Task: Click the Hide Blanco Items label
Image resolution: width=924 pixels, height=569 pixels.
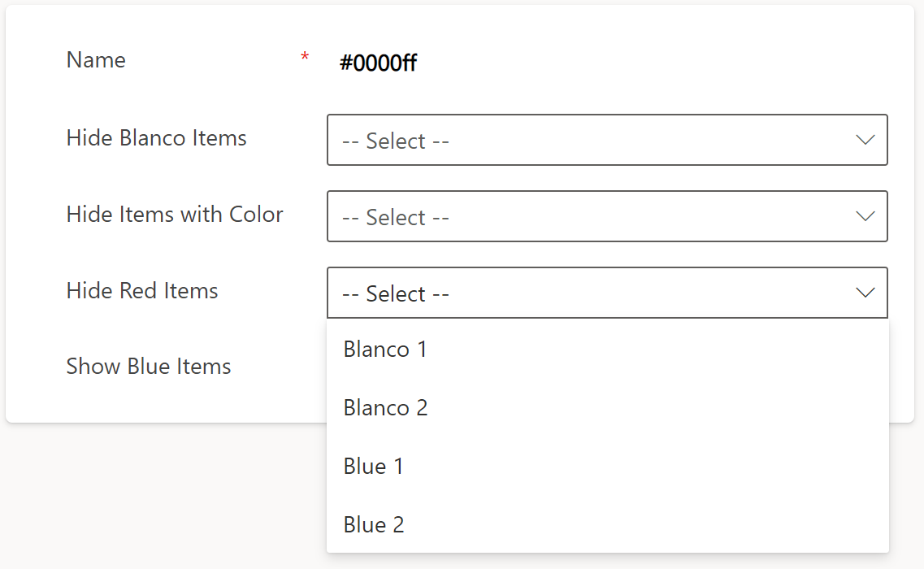Action: click(x=156, y=137)
